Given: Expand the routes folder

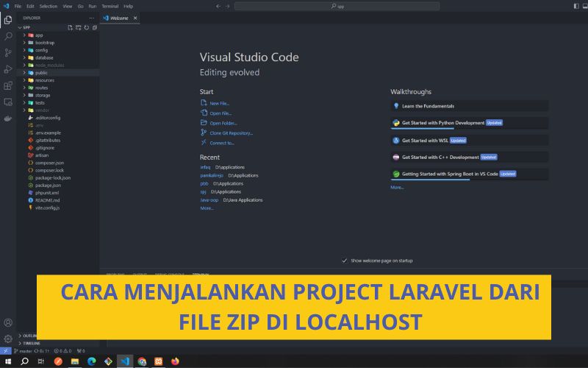Looking at the screenshot, I should tap(58, 88).
